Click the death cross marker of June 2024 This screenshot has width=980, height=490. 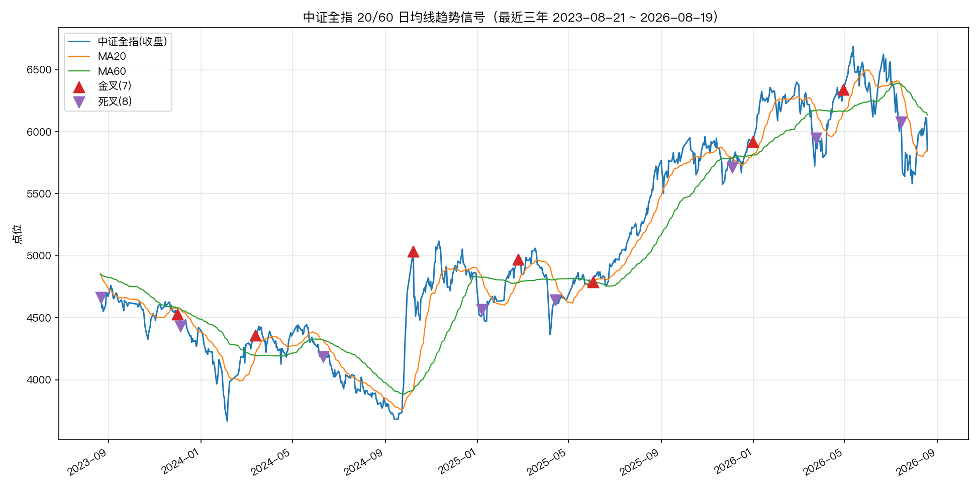click(x=324, y=357)
